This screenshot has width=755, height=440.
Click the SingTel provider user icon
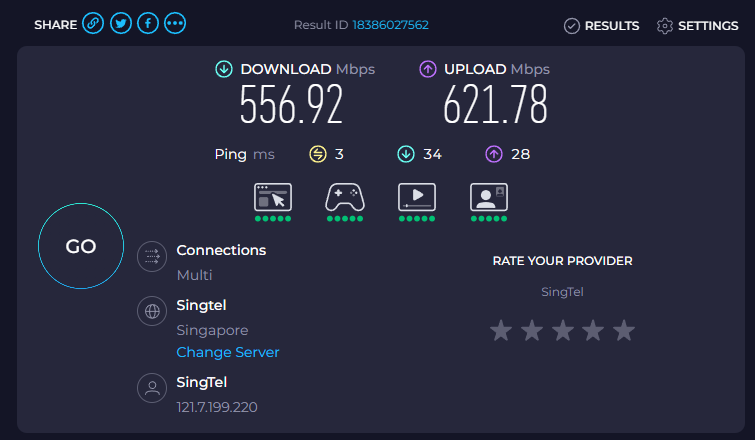152,389
